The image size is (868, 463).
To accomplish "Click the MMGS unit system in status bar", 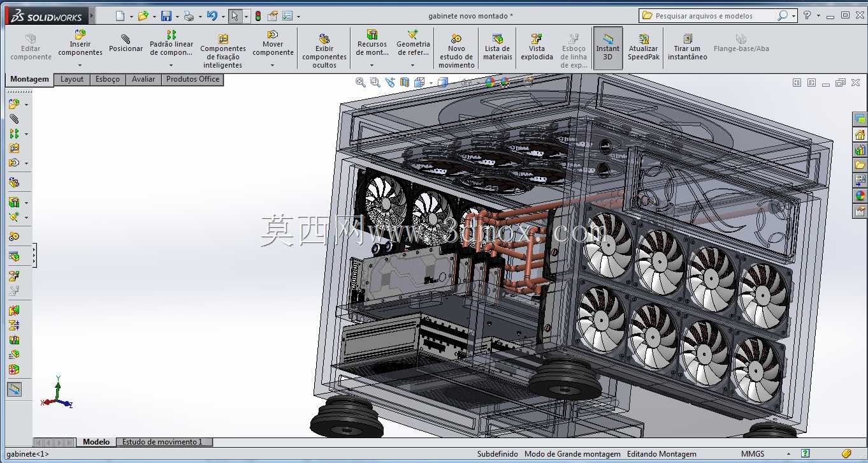I will 753,454.
